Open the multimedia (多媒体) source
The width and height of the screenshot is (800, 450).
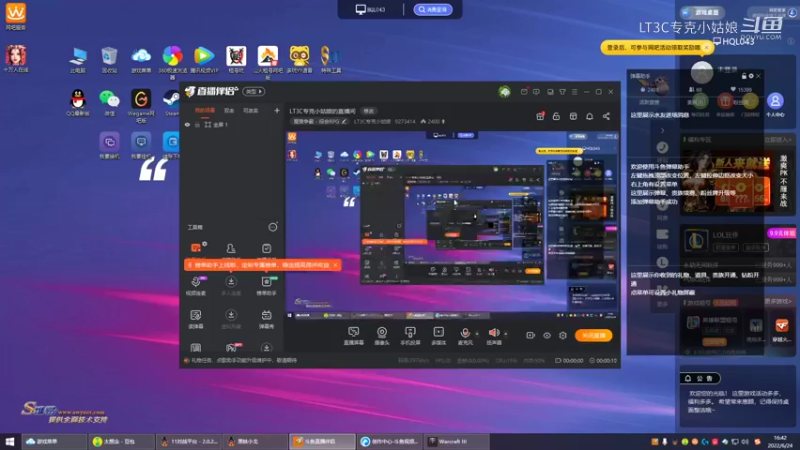coord(439,336)
